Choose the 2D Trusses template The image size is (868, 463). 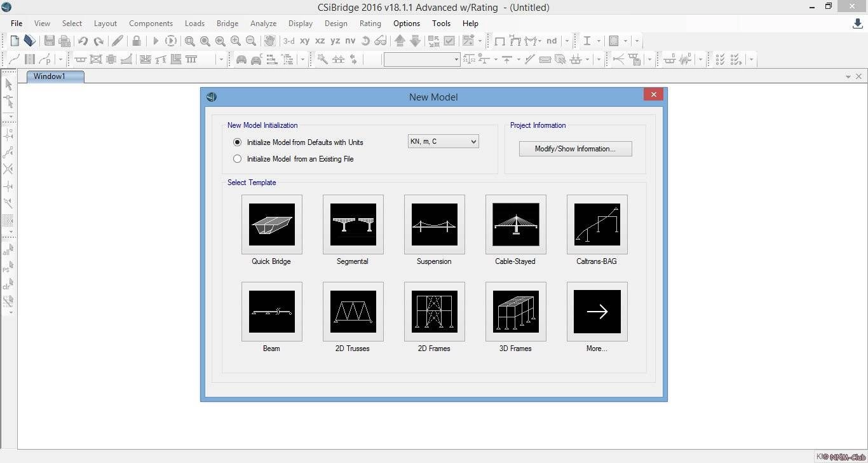[353, 312]
